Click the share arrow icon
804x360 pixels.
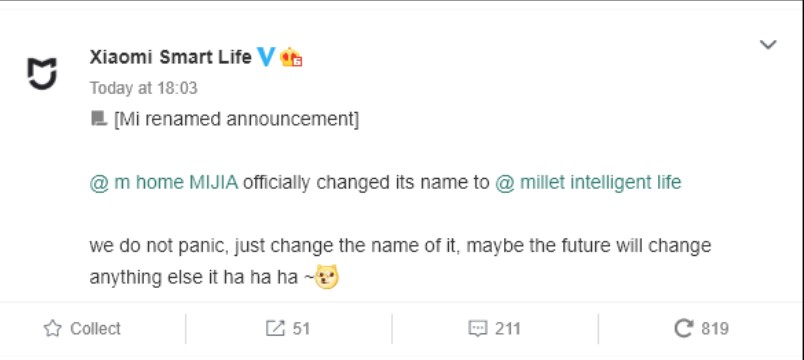pos(275,328)
